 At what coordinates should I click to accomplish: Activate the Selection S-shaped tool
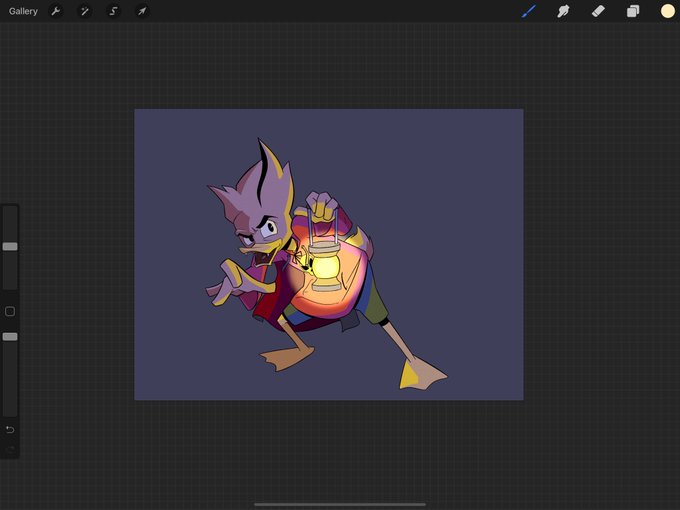pyautogui.click(x=113, y=11)
